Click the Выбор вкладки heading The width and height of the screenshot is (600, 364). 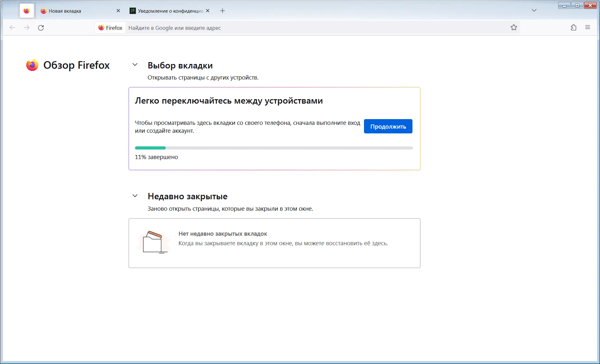pos(180,66)
